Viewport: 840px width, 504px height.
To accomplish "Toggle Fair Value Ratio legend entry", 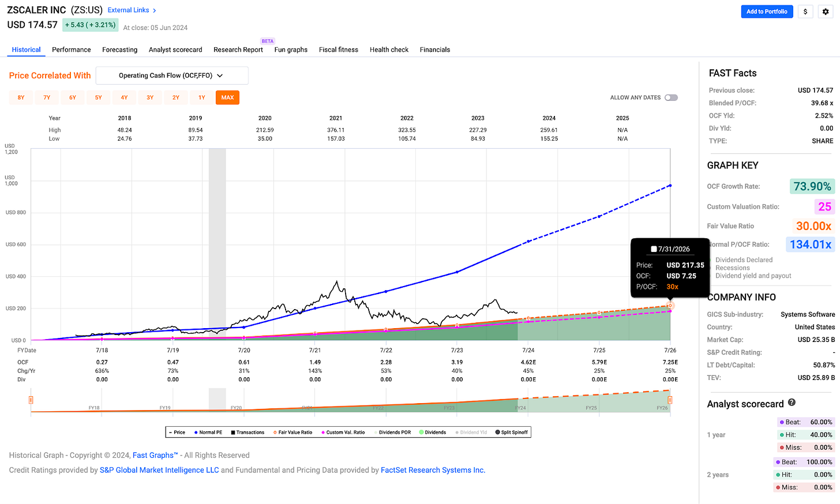I will coord(293,432).
